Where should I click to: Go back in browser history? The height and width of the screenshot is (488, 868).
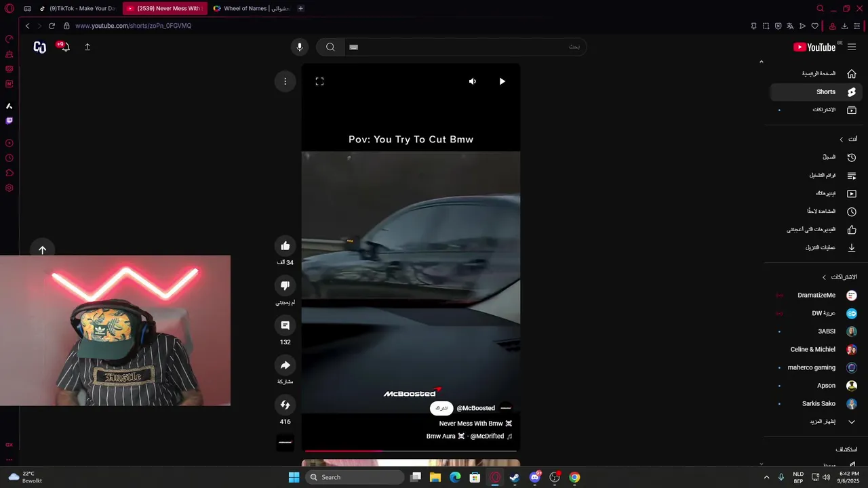27,26
